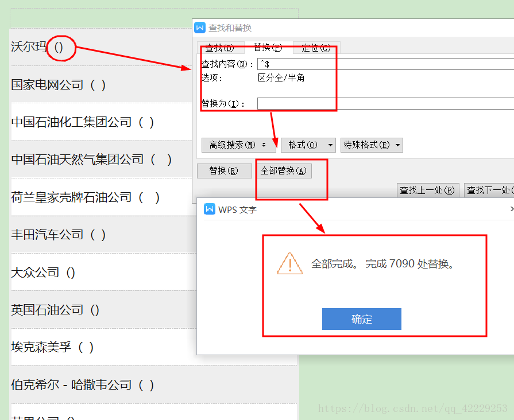
Task: Click the message 全部完成。完成 7090 处替换。
Action: tap(382, 264)
